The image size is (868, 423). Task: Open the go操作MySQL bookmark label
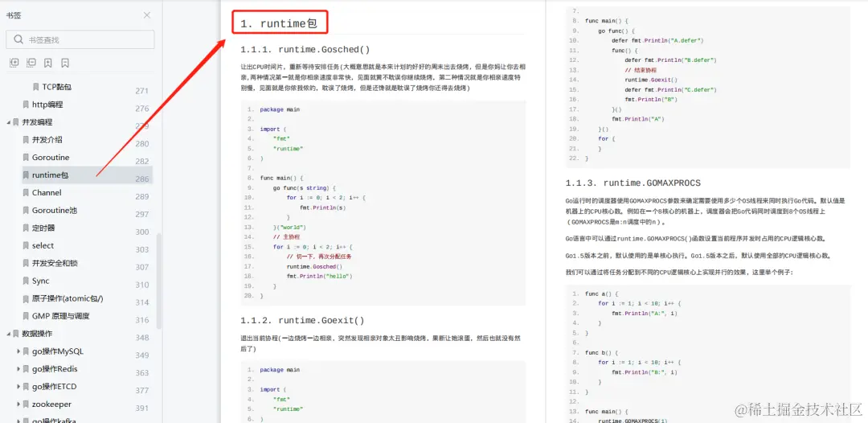[58, 351]
